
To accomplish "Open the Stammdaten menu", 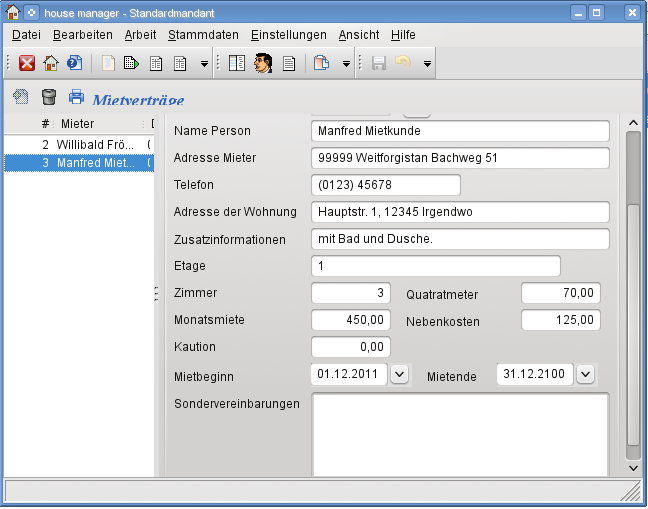I will click(x=203, y=34).
